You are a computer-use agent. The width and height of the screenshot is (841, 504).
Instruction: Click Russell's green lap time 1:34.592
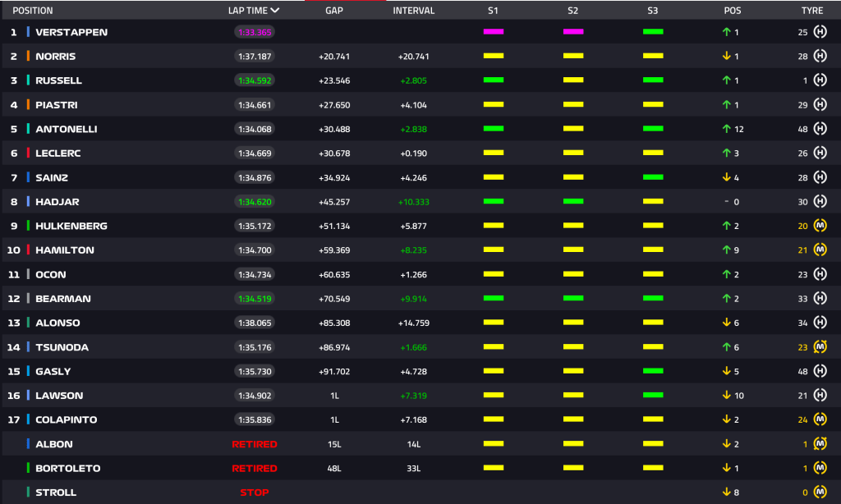pos(255,80)
